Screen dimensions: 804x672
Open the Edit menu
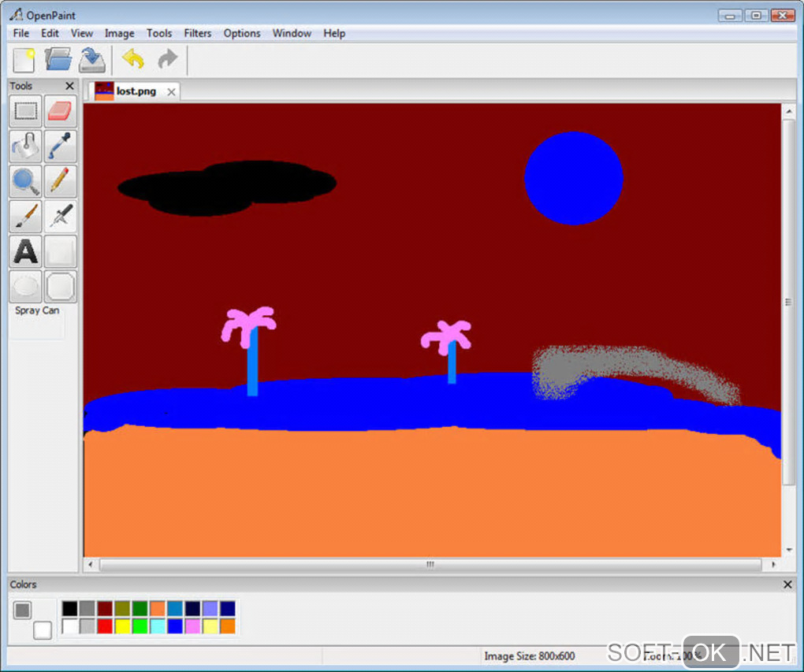click(x=50, y=33)
